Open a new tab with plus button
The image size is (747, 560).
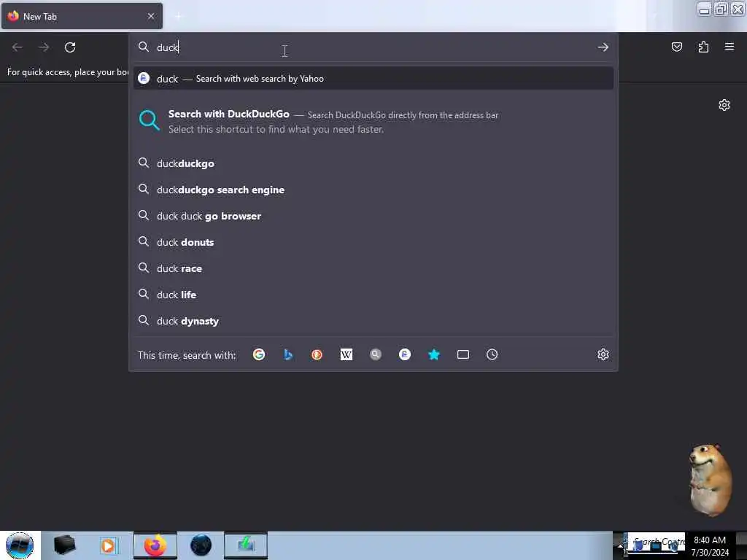click(x=178, y=16)
